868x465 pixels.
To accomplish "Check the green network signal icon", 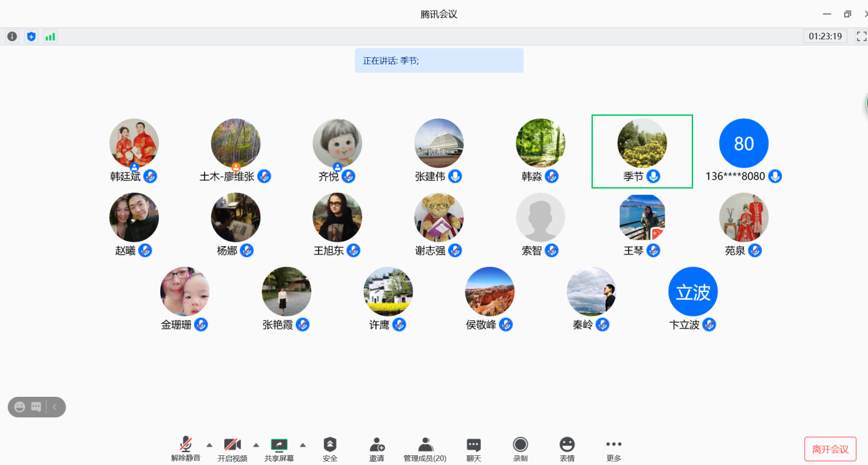I will point(50,37).
